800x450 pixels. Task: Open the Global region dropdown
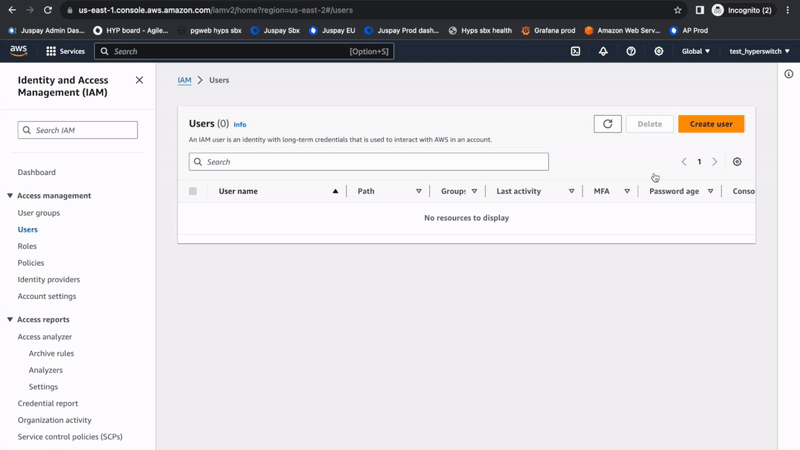pos(696,51)
